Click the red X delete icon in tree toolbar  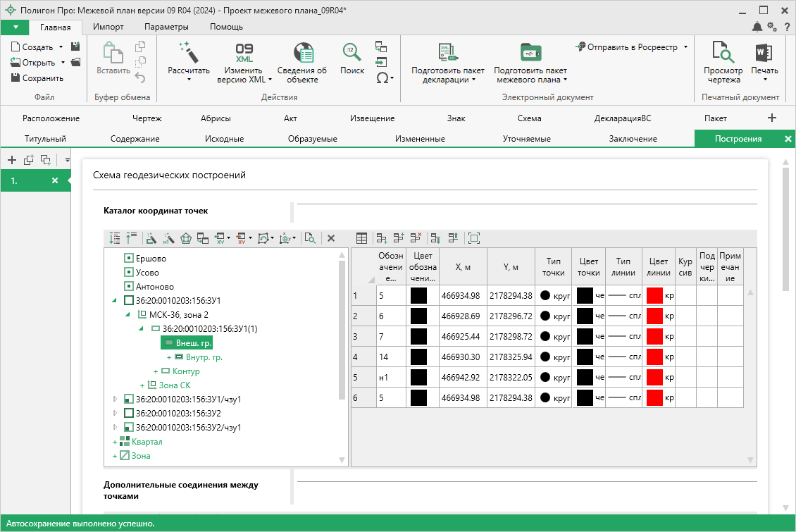click(x=330, y=238)
